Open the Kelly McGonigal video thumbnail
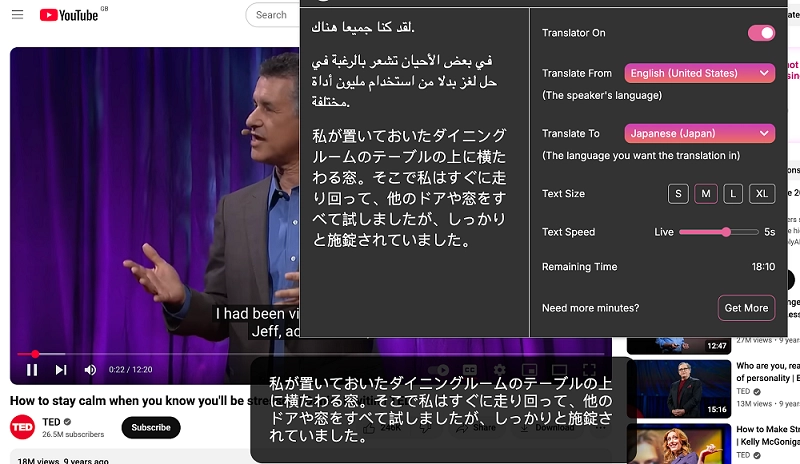The image size is (800, 464). click(x=679, y=444)
